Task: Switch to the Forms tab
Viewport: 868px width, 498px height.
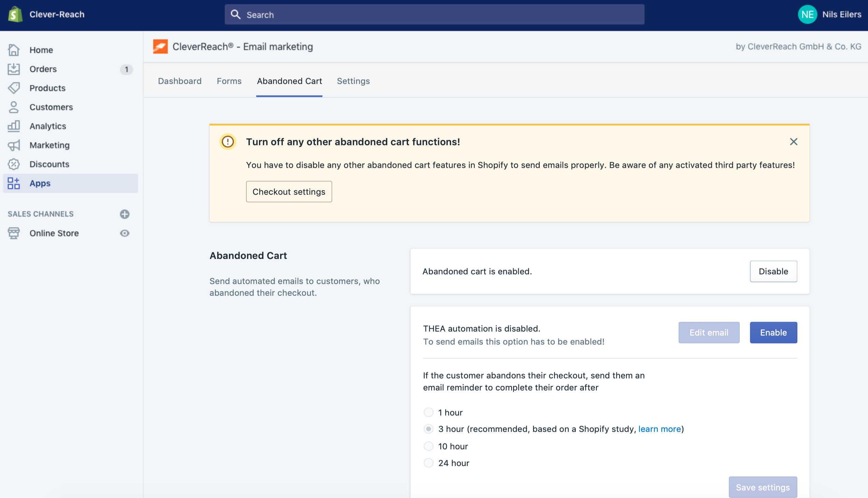Action: (x=229, y=81)
